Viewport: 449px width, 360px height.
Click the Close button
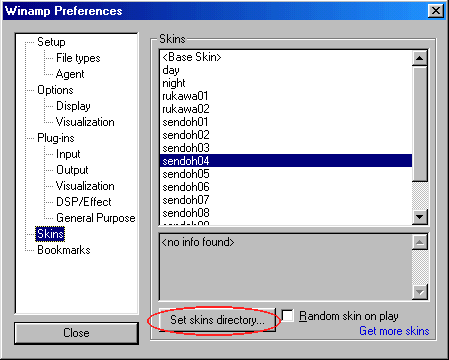[x=76, y=333]
